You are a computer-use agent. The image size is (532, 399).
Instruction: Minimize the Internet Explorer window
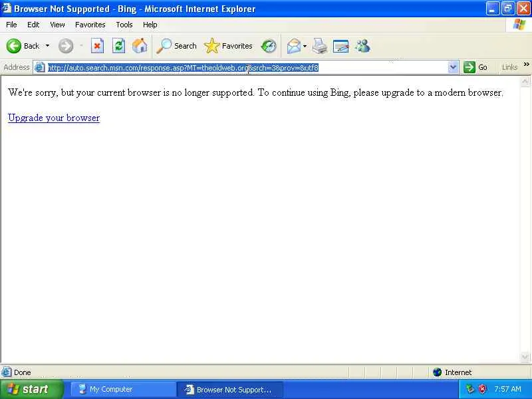[492, 8]
